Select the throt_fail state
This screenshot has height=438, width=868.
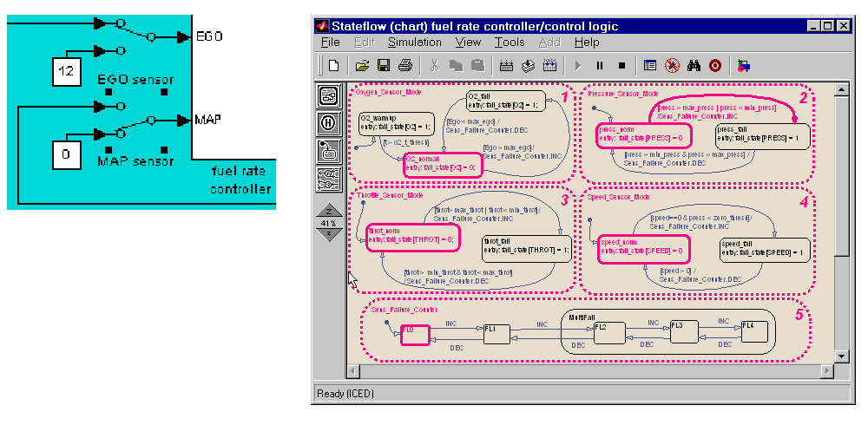[x=527, y=248]
